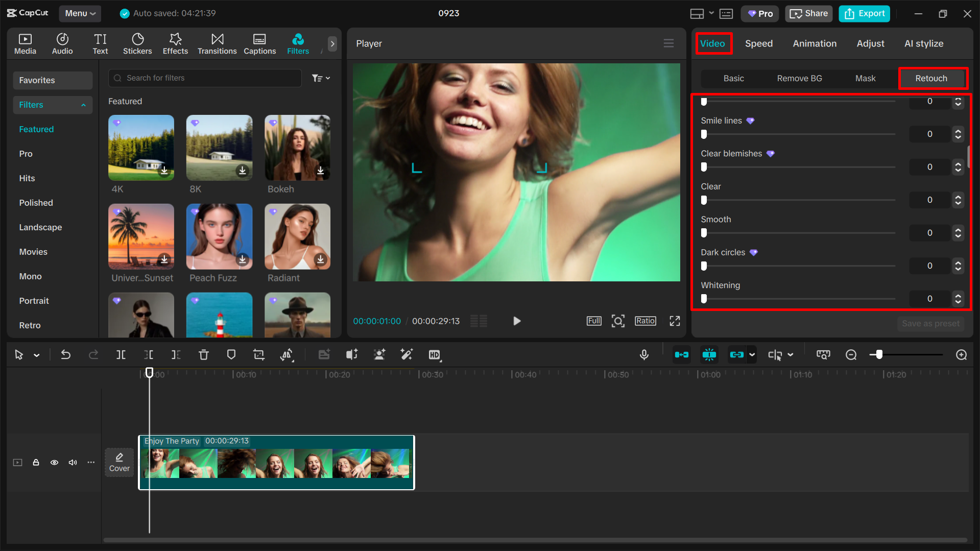The height and width of the screenshot is (551, 980).
Task: Mute the video track
Action: [73, 462]
